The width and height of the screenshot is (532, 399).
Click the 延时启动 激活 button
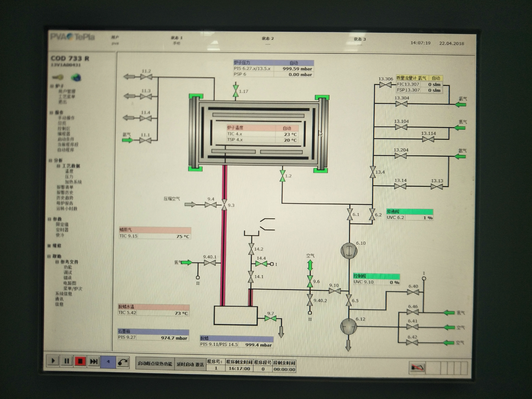[190, 364]
